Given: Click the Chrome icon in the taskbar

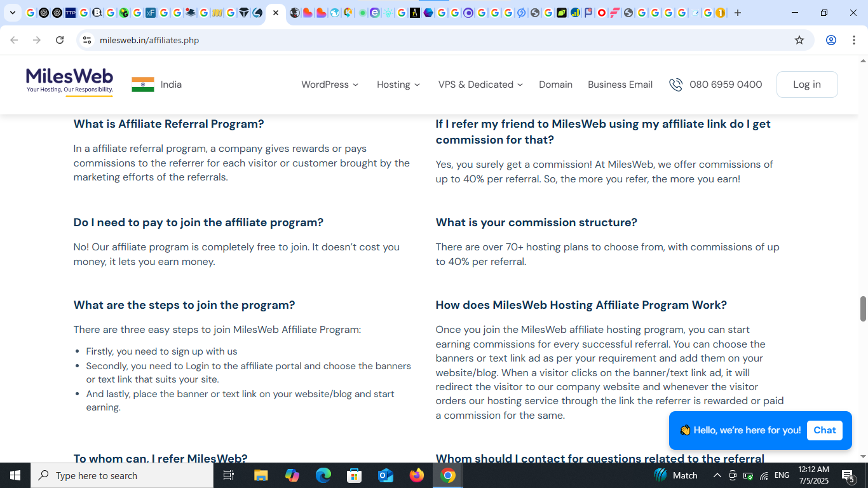Looking at the screenshot, I should point(448,475).
